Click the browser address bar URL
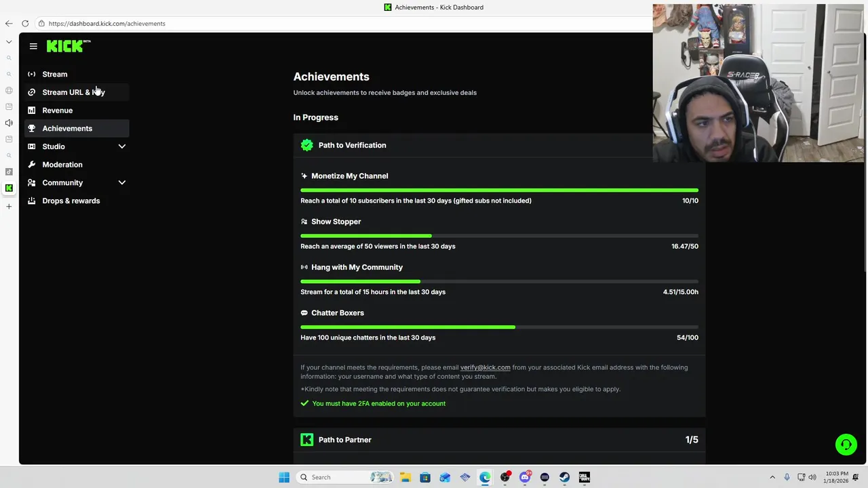 pyautogui.click(x=107, y=24)
